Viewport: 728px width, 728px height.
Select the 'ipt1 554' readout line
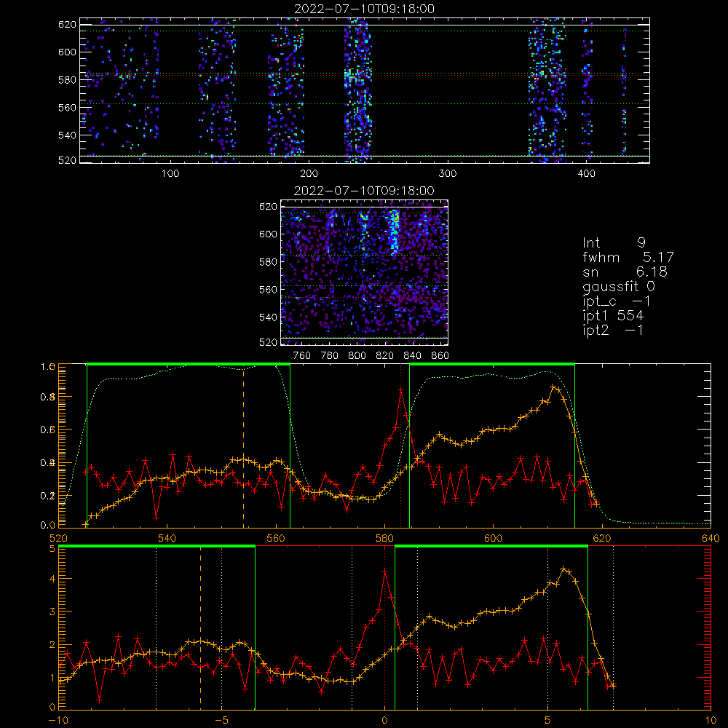[613, 315]
